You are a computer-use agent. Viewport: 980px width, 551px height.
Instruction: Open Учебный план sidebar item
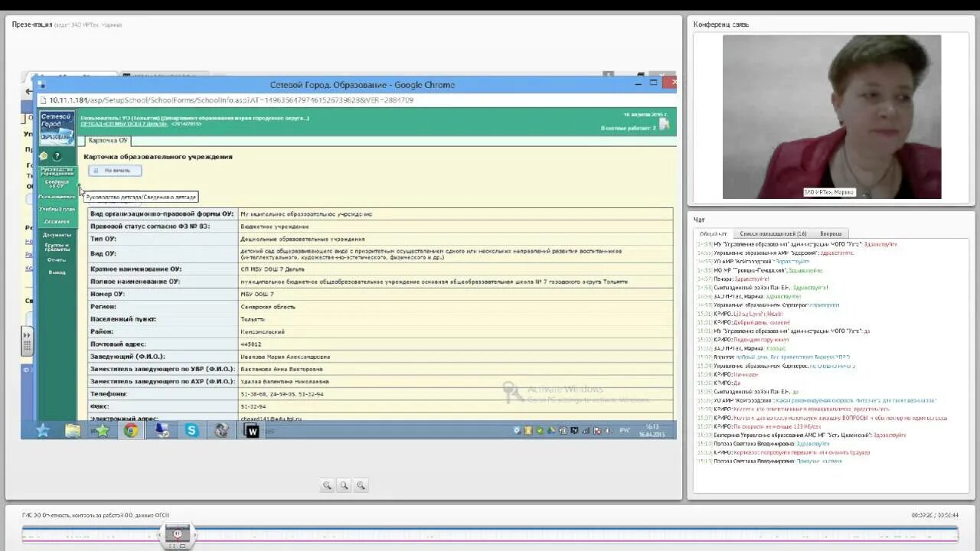pyautogui.click(x=57, y=209)
